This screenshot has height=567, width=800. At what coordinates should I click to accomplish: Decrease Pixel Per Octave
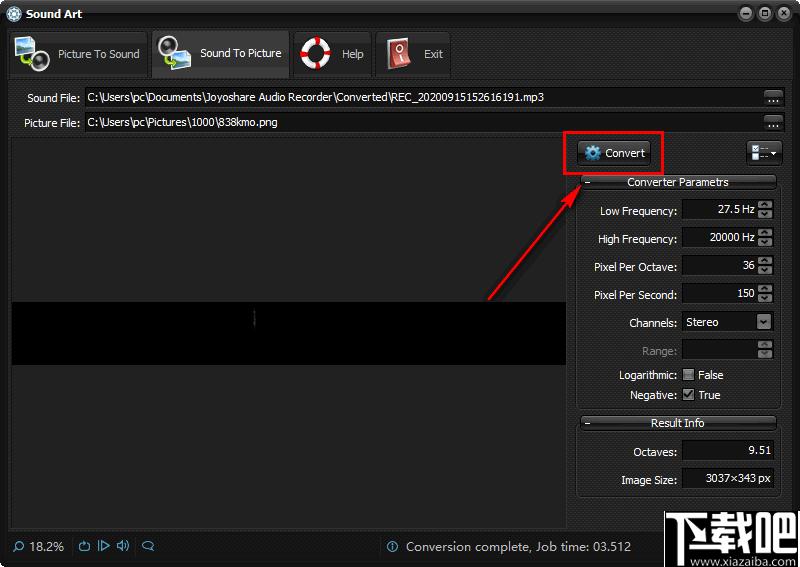[764, 270]
